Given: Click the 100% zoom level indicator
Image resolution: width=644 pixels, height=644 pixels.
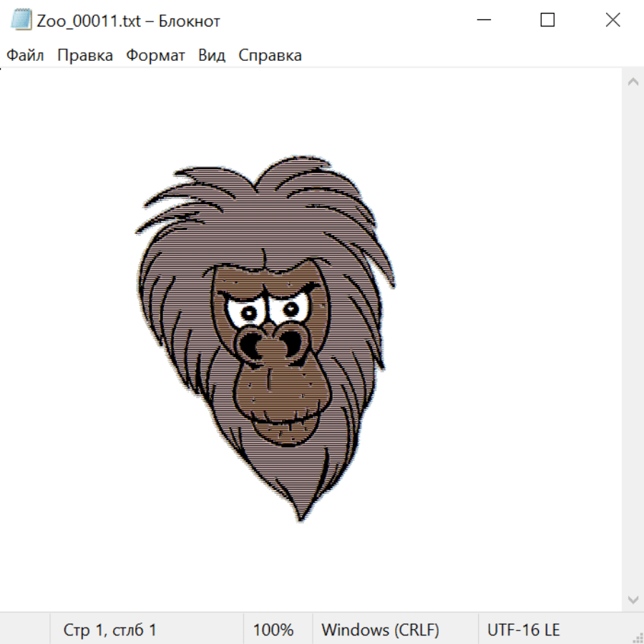Looking at the screenshot, I should 273,630.
